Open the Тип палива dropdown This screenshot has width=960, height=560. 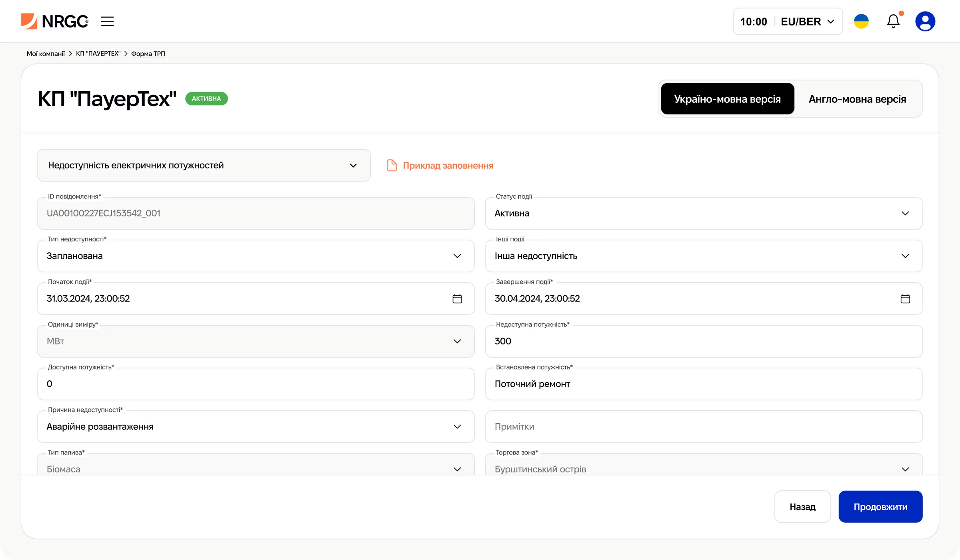pyautogui.click(x=256, y=464)
